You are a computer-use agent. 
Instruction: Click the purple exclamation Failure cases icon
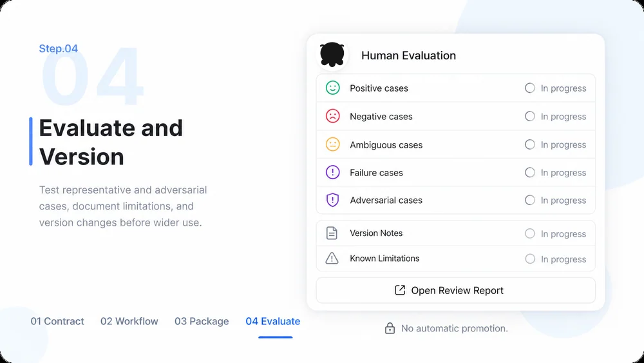[x=333, y=172]
